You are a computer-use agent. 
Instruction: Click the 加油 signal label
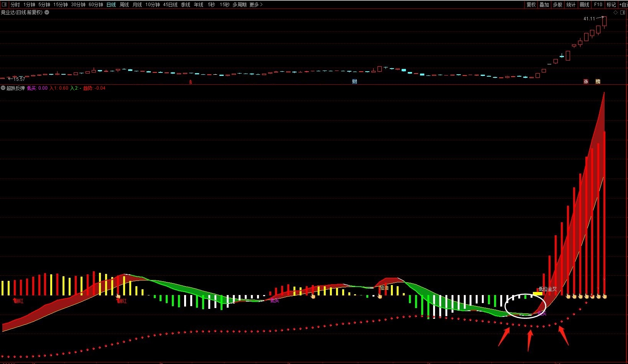click(x=384, y=288)
